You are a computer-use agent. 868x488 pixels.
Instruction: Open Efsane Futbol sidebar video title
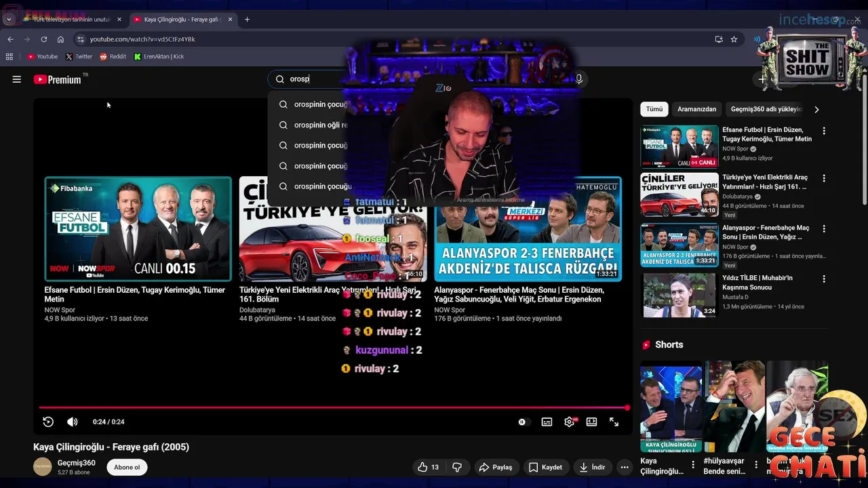[x=767, y=134]
